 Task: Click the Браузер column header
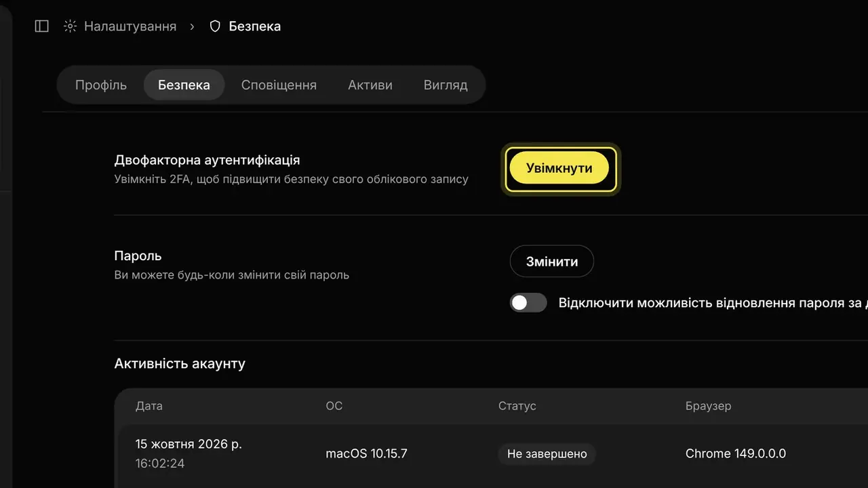click(x=709, y=406)
